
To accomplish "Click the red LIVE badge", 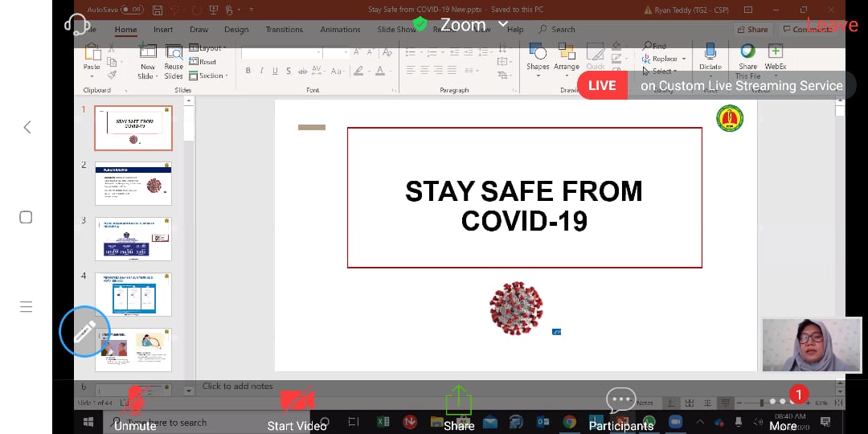I will pos(602,86).
